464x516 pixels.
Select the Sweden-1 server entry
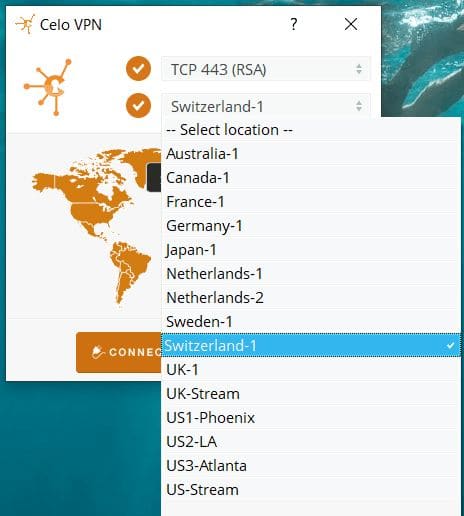point(311,322)
